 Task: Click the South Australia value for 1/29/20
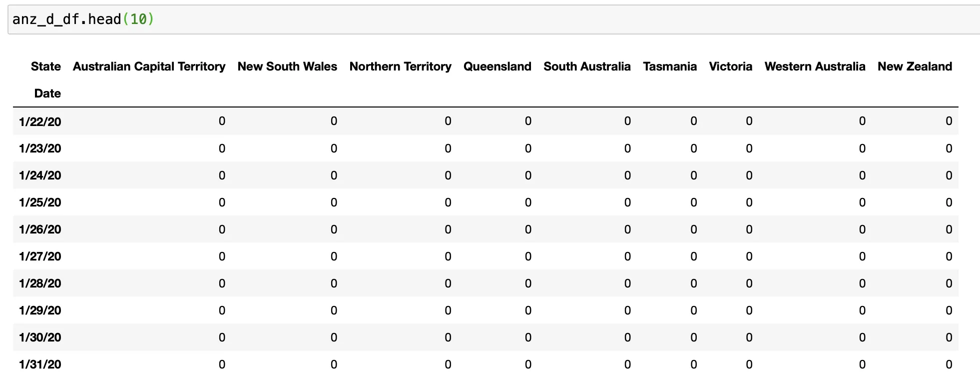627,310
